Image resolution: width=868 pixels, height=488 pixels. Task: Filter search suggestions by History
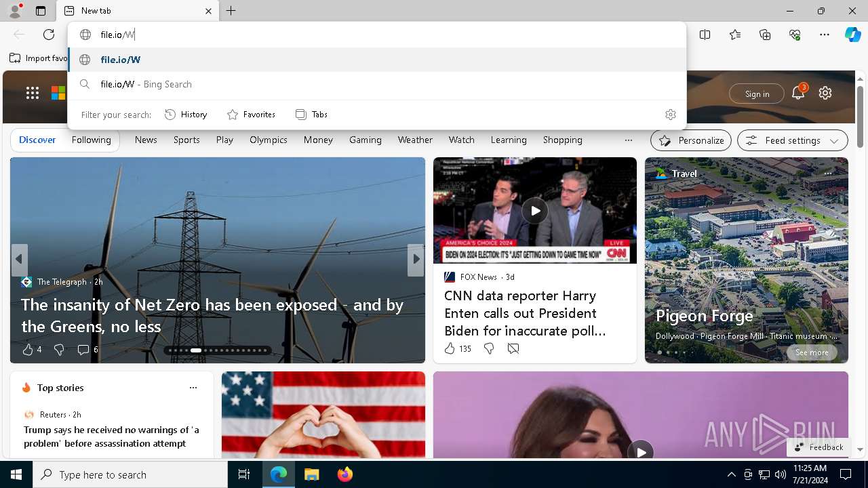[x=186, y=115]
